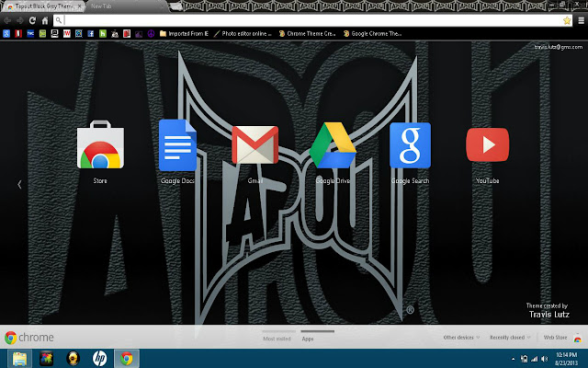Open the Chrome Theme Cre.. bookmark
This screenshot has height=368, width=588.
click(x=307, y=33)
